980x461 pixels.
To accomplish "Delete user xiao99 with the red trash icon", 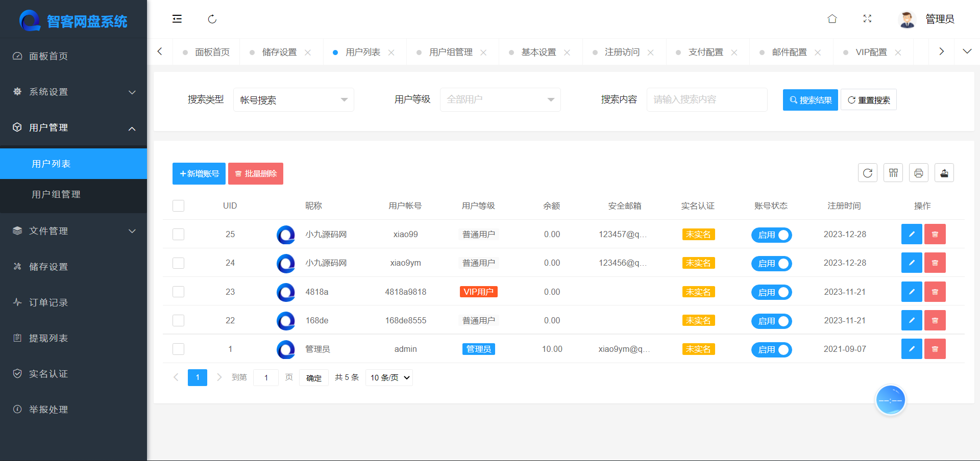I will (935, 234).
